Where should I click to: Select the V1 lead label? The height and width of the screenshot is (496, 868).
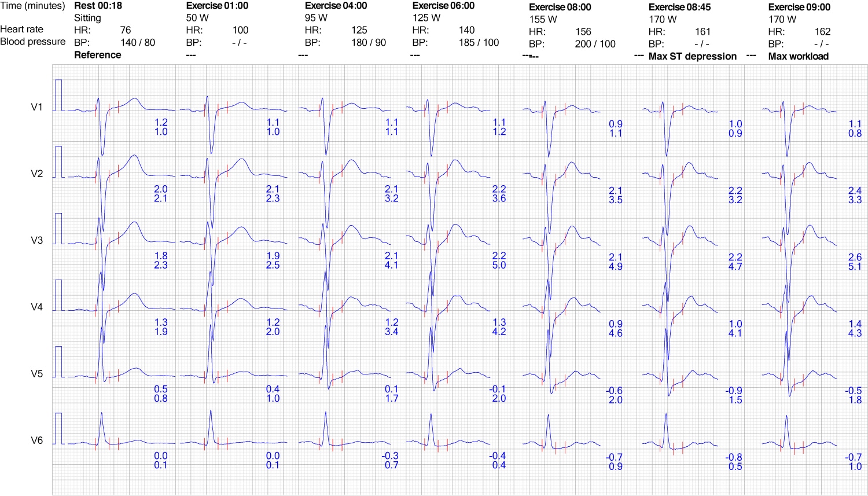tap(36, 107)
